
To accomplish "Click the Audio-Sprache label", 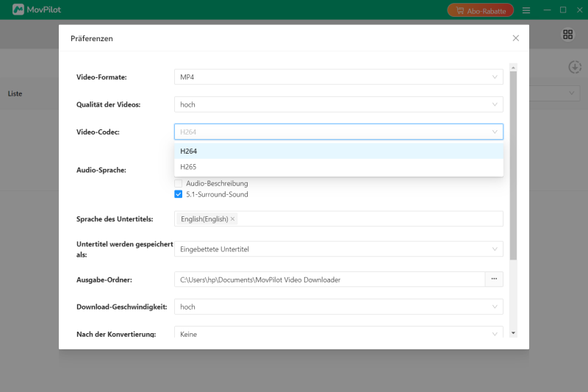I will (101, 170).
